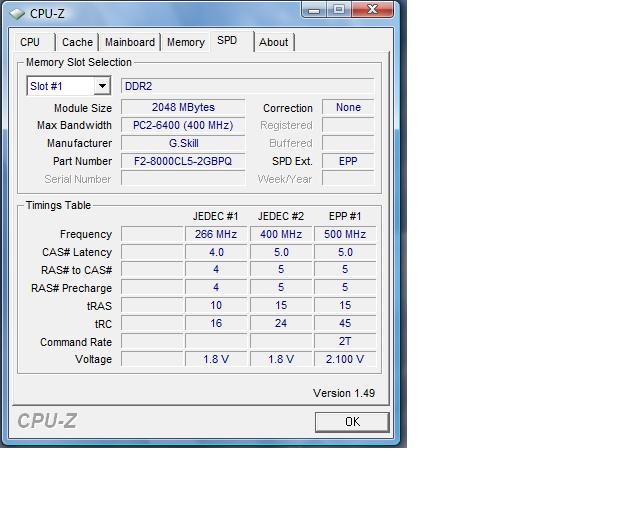Click tRAS value 10
The width and height of the screenshot is (640, 512).
point(216,305)
